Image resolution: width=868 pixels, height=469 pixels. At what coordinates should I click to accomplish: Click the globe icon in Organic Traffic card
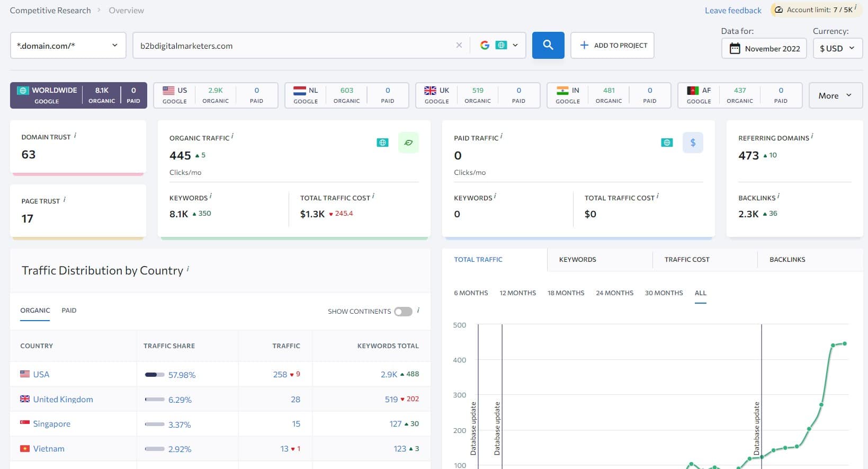coord(382,143)
